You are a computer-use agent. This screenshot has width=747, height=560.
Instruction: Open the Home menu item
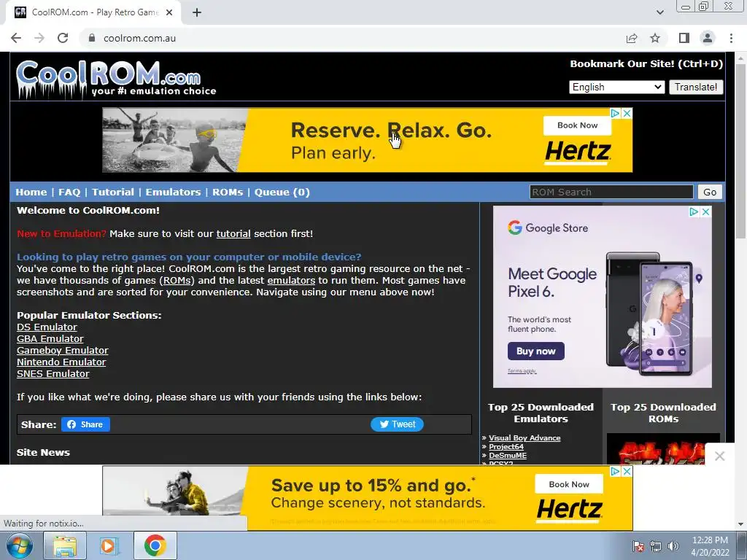pyautogui.click(x=31, y=192)
